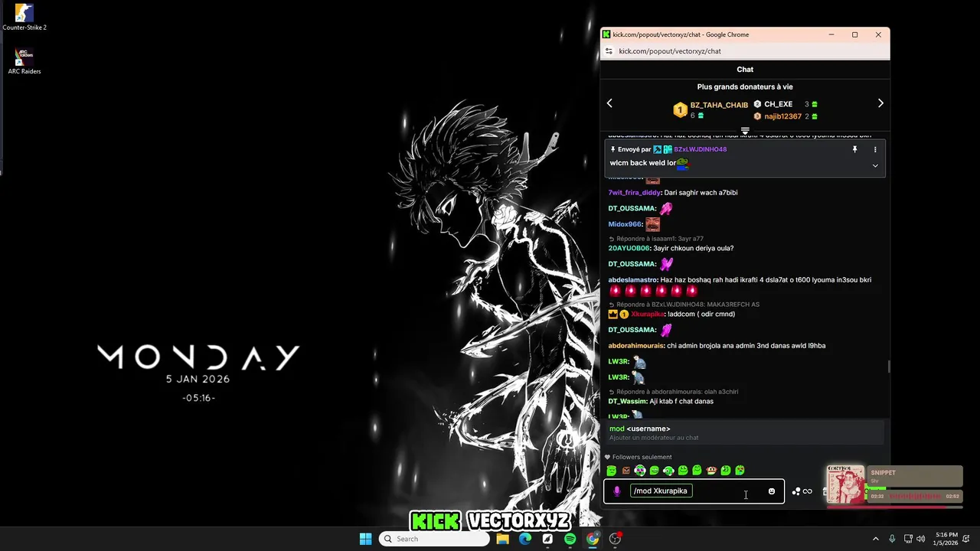Image resolution: width=980 pixels, height=551 pixels.
Task: Click the tray microphone icon
Action: (x=892, y=539)
